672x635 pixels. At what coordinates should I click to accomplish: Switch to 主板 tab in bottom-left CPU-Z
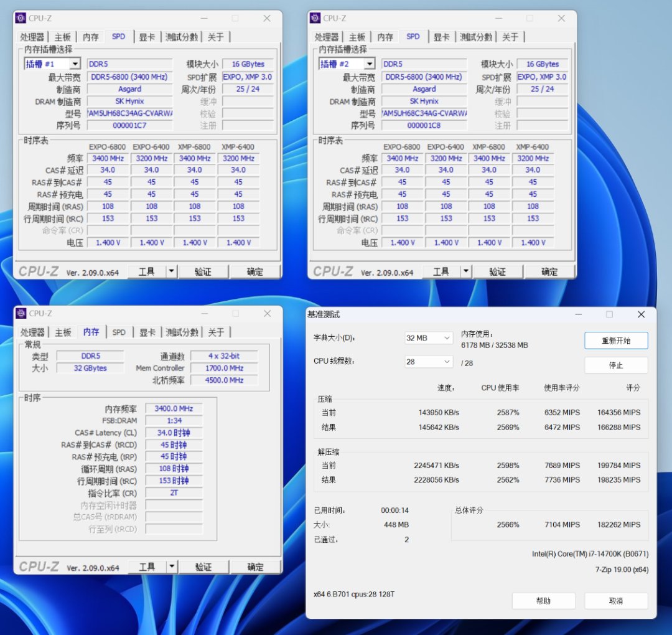click(63, 332)
